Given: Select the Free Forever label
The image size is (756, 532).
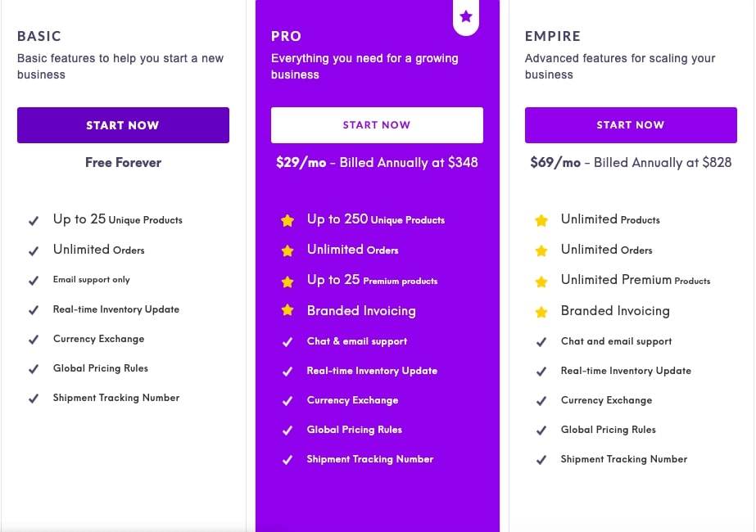Looking at the screenshot, I should click(123, 163).
